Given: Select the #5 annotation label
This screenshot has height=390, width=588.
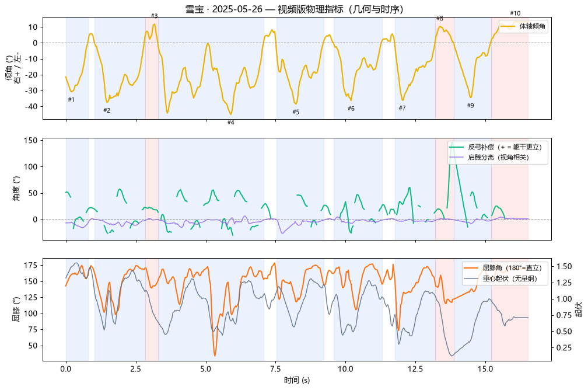Looking at the screenshot, I should coord(296,112).
